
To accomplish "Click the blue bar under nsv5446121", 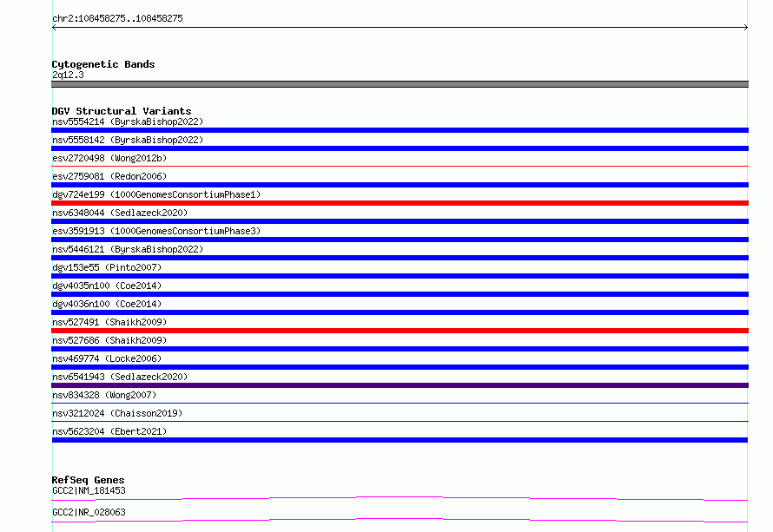I will [400, 258].
